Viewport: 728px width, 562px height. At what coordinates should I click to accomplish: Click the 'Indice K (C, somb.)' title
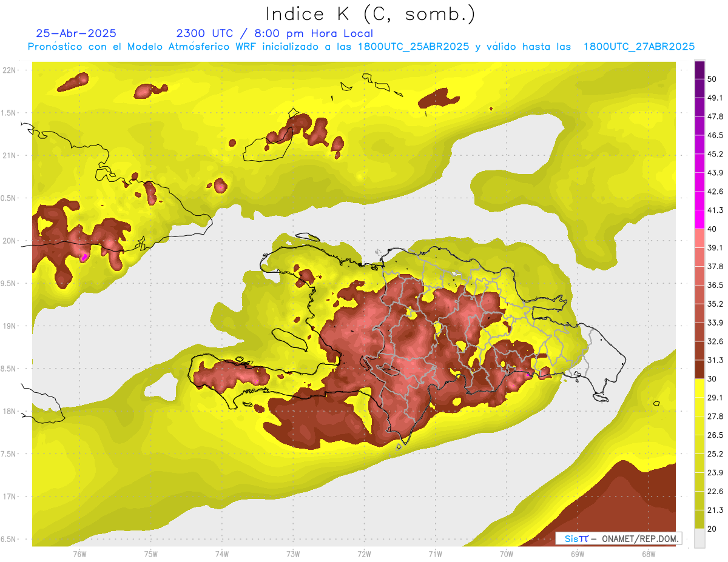tap(370, 14)
